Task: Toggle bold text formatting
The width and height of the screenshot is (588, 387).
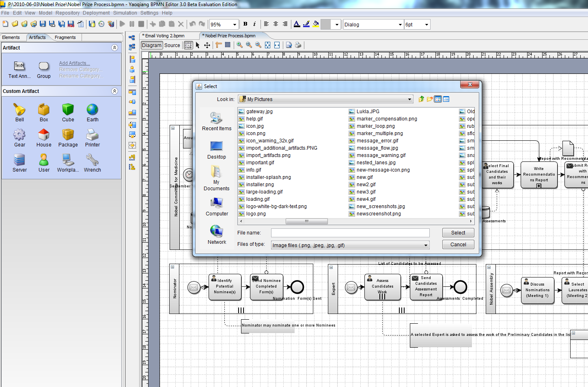Action: (x=245, y=24)
